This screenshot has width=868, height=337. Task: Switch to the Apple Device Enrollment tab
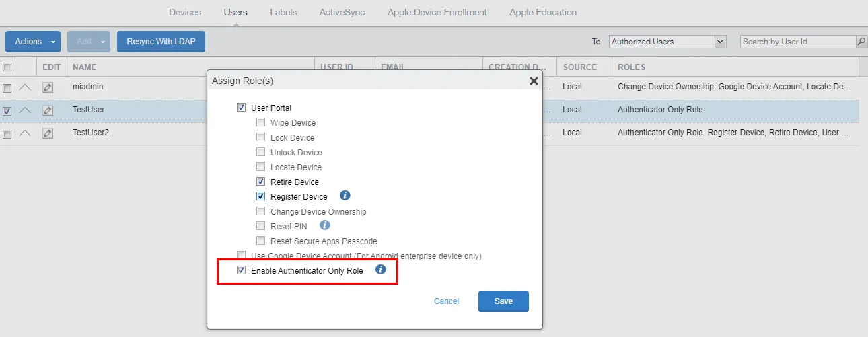point(437,12)
